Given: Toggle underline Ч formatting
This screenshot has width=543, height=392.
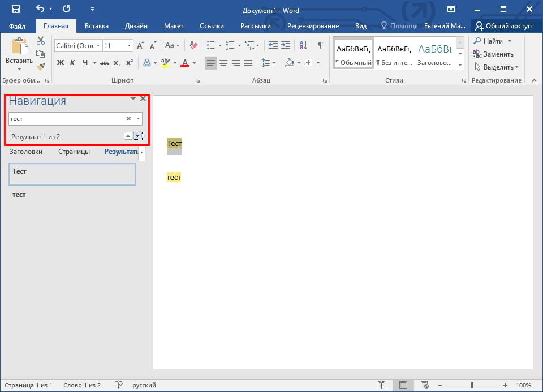Looking at the screenshot, I should [85, 63].
